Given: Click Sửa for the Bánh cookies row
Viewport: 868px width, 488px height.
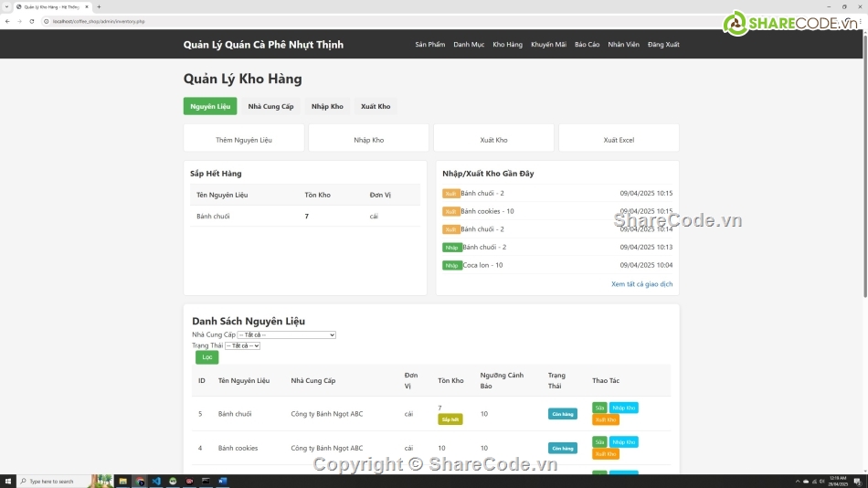Looking at the screenshot, I should [x=599, y=442].
